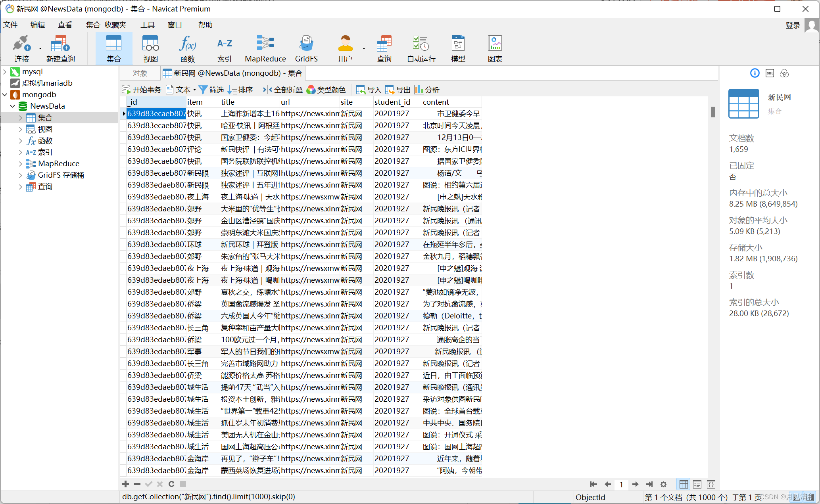Select the 集合 collection toolbar icon
The image size is (820, 504).
click(x=113, y=48)
